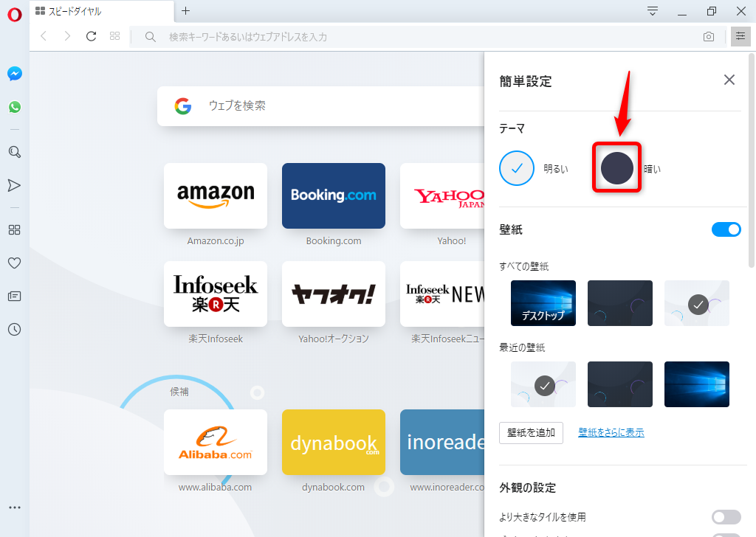Open My Flow from the sidebar
The width and height of the screenshot is (756, 537).
(14, 185)
